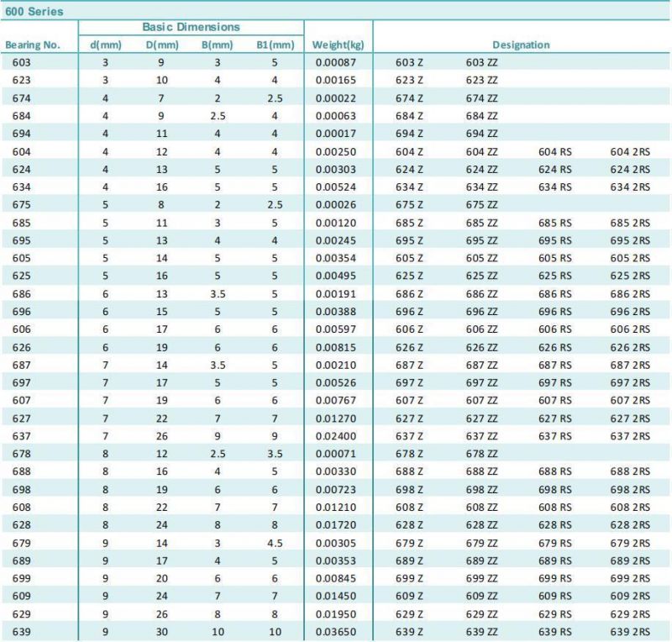Select weight value 0.00087

pyautogui.click(x=336, y=63)
